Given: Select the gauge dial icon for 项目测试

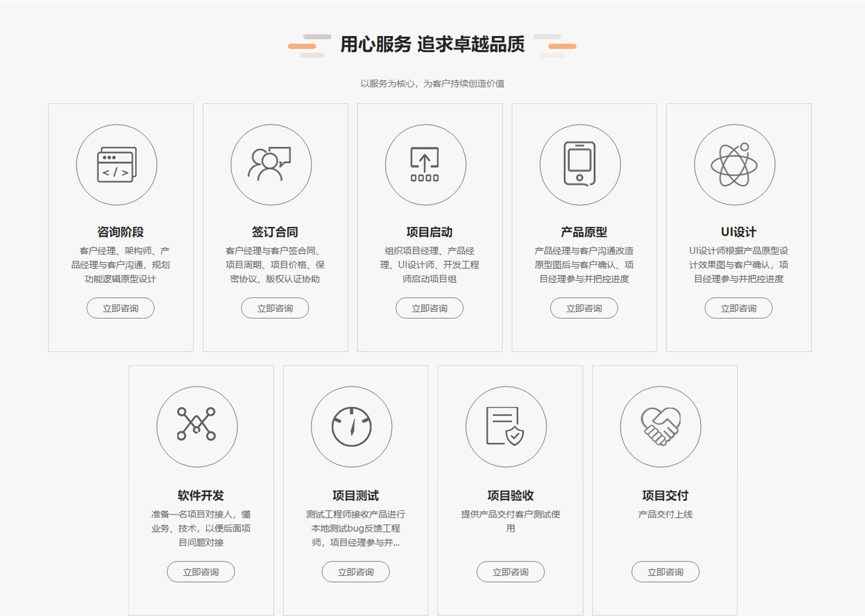Looking at the screenshot, I should tap(351, 426).
